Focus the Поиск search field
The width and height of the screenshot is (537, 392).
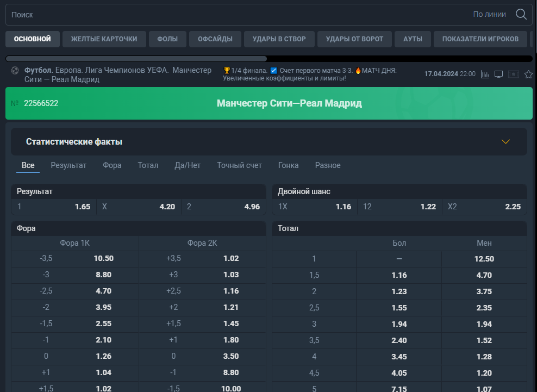[236, 14]
